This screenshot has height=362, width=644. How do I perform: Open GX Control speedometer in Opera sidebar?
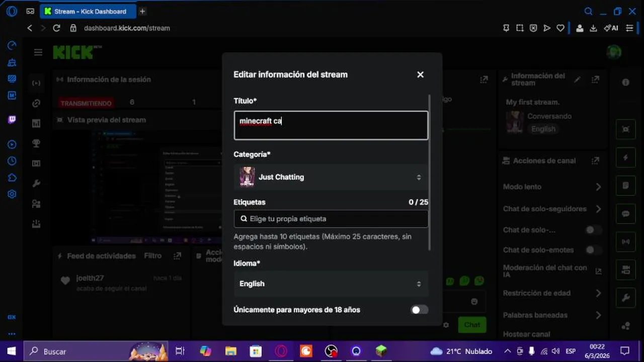12,46
